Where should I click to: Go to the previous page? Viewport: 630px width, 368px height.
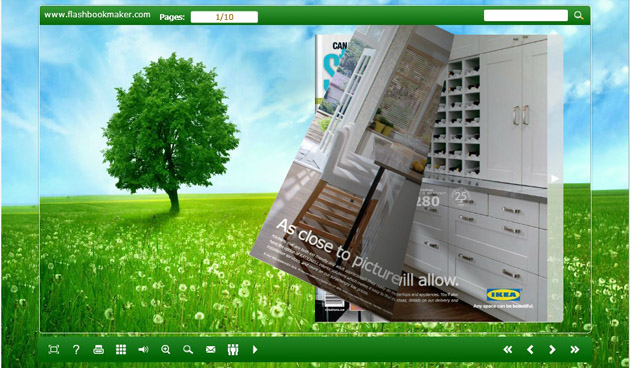pos(530,350)
